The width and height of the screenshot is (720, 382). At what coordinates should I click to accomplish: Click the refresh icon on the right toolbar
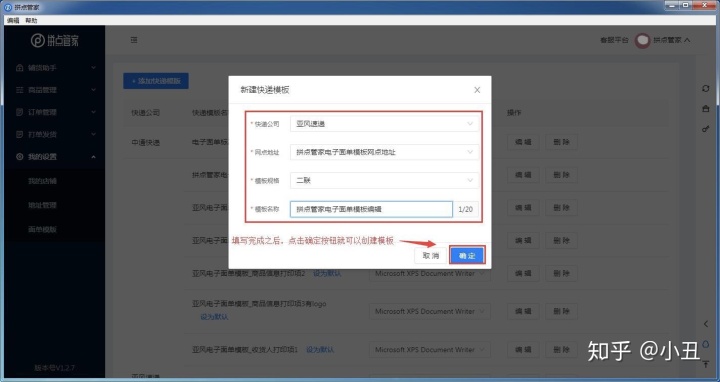tap(706, 88)
